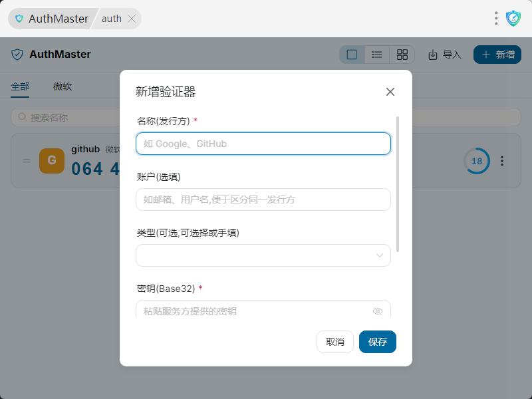The height and width of the screenshot is (399, 532).
Task: Click the github entry G avatar
Action: (x=52, y=160)
